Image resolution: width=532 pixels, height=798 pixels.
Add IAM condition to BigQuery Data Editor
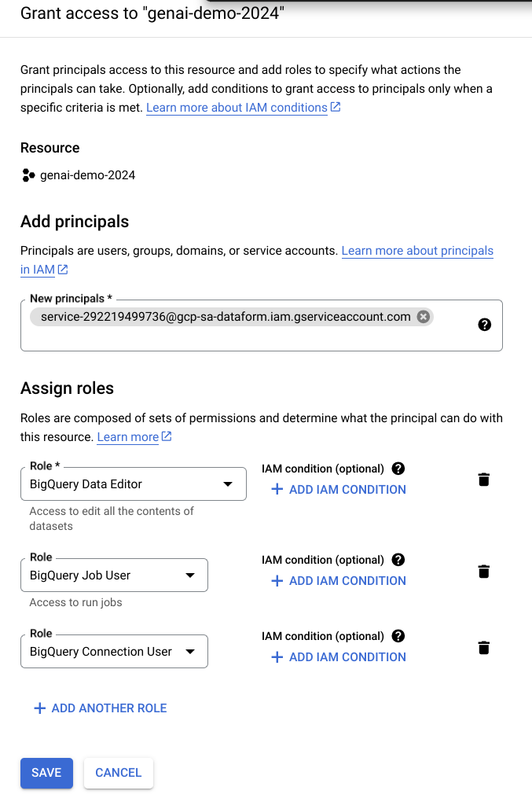pos(339,490)
